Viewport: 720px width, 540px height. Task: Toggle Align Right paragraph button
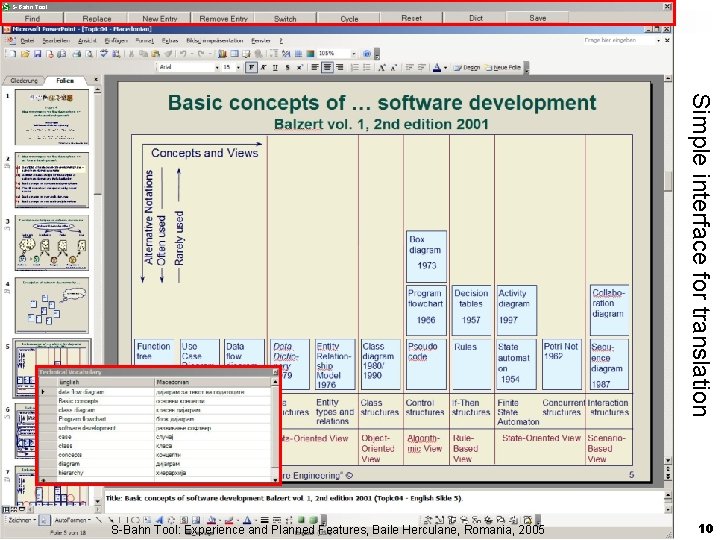tap(339, 68)
